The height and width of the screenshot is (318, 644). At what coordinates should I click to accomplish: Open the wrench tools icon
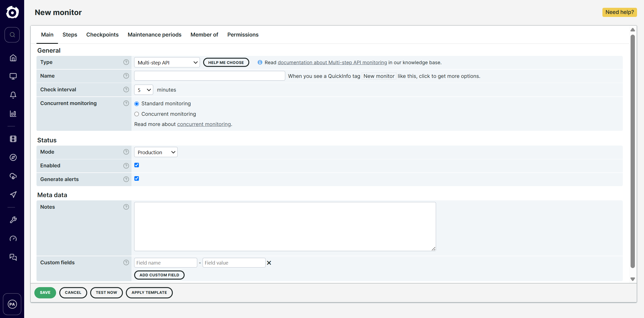[13, 220]
